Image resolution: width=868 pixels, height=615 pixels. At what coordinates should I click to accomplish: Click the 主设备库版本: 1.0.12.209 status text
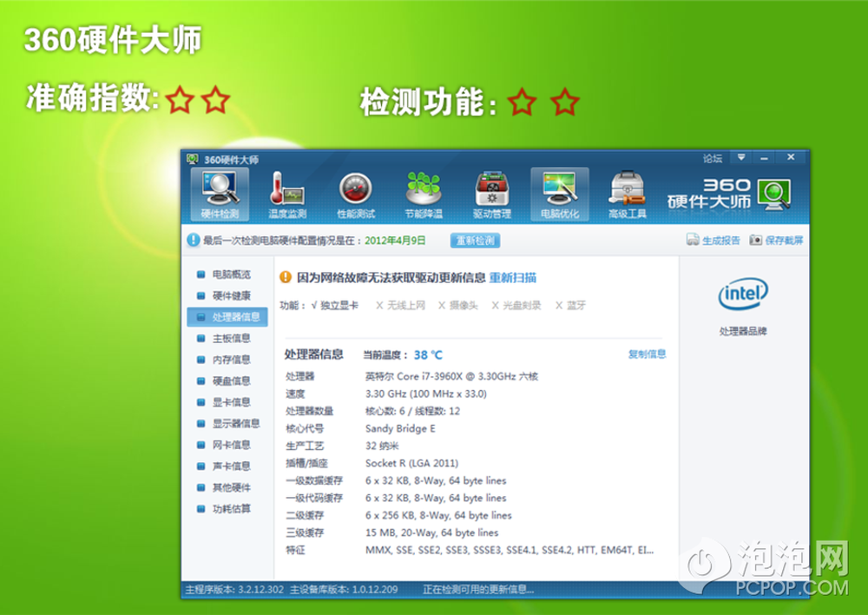[x=344, y=590]
